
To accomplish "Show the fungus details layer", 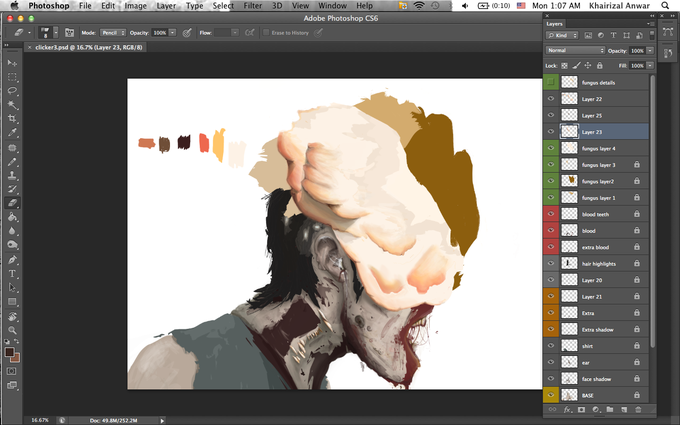I will click(x=551, y=82).
